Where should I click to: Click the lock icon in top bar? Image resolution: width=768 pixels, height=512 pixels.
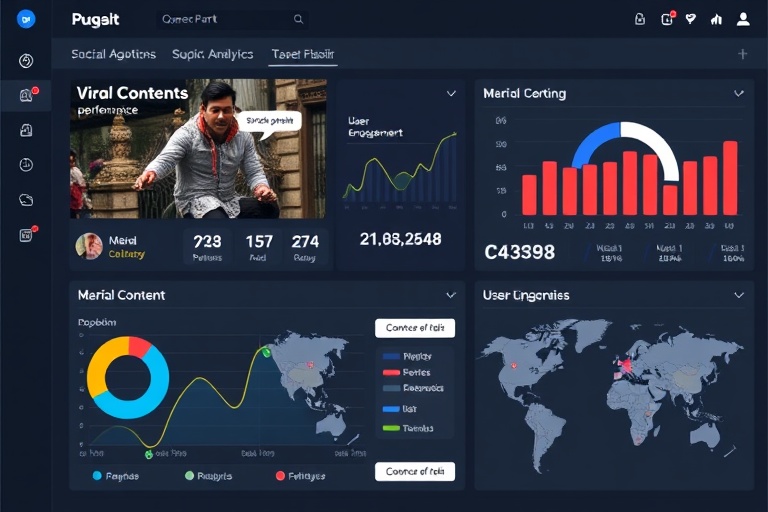(641, 19)
